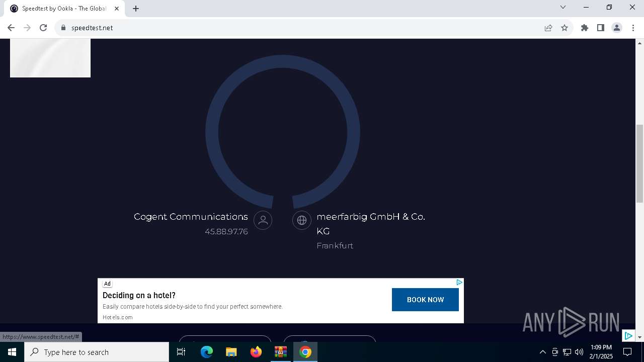Go back using the browser back arrow
644x362 pixels.
[x=11, y=28]
